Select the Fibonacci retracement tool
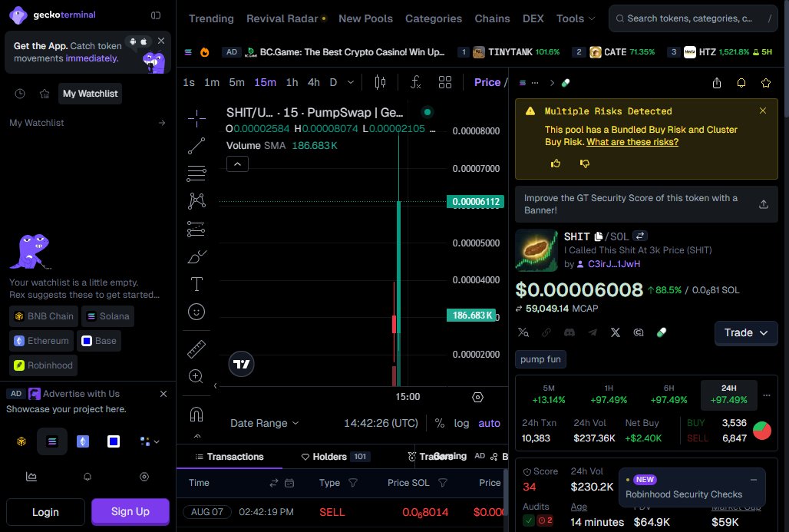The width and height of the screenshot is (789, 532). click(x=196, y=173)
